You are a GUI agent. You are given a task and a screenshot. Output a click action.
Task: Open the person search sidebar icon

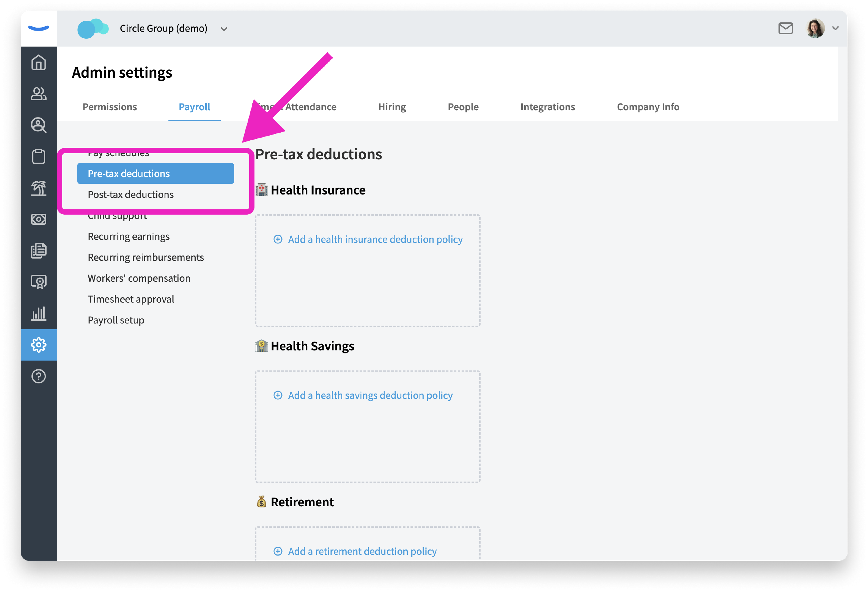coord(38,125)
